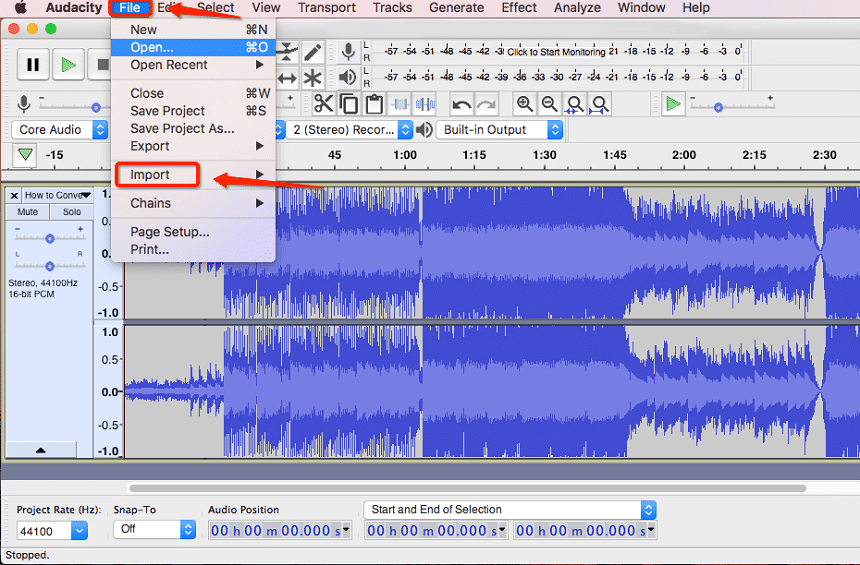
Task: Click the playback speed slider handle
Action: coord(718,108)
